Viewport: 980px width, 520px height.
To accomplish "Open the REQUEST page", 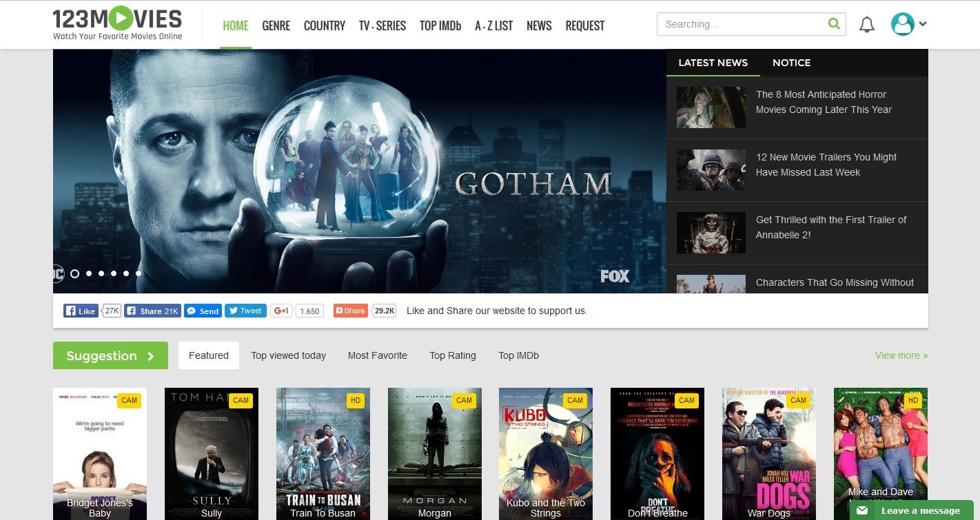I will (585, 25).
